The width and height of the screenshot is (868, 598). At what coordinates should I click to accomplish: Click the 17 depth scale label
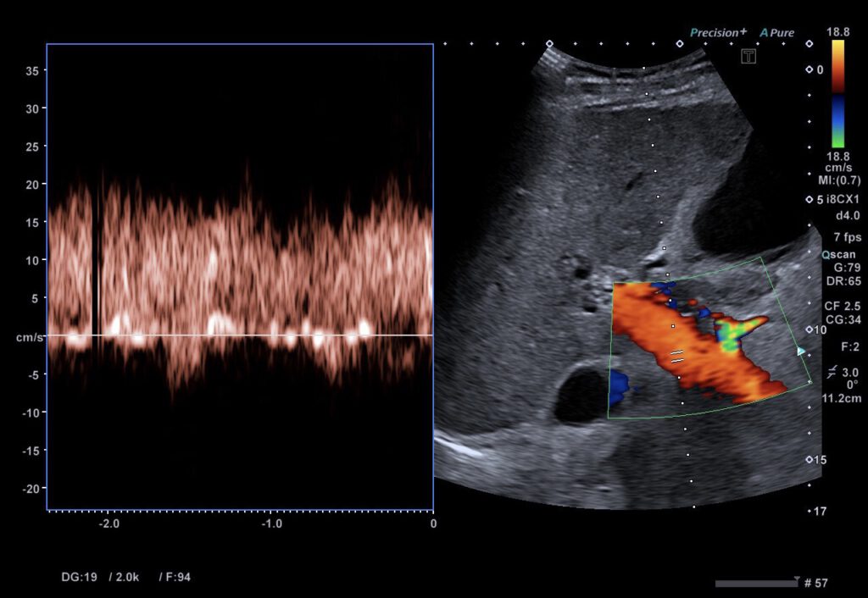pyautogui.click(x=821, y=511)
